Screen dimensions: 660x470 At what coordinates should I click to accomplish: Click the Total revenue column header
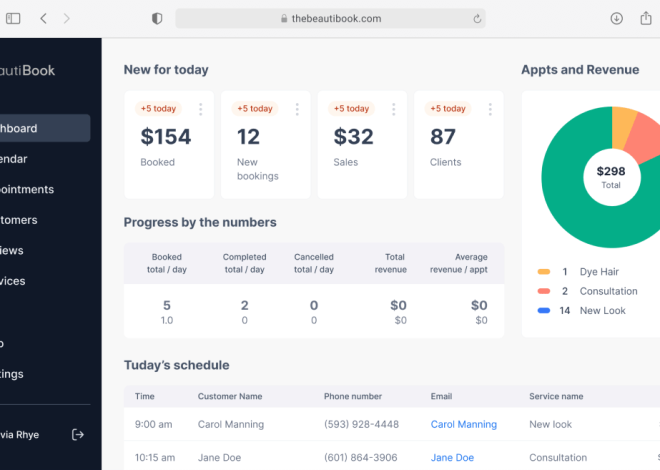(x=391, y=263)
